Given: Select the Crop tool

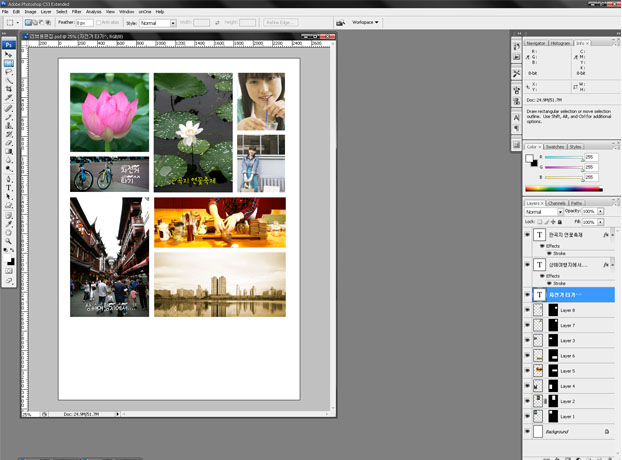Looking at the screenshot, I should point(9,90).
